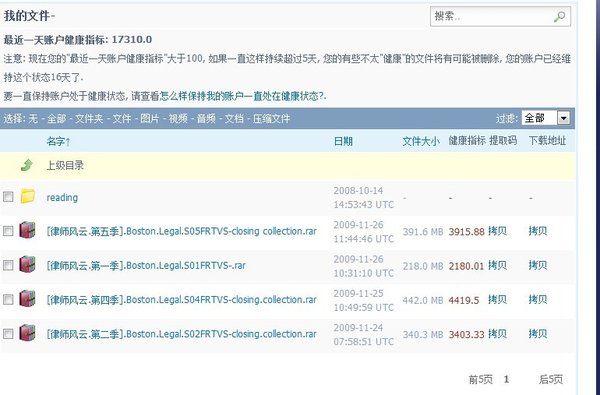The height and width of the screenshot is (395, 600).
Task: Select 文件夹 in the selection bar
Action: pyautogui.click(x=89, y=119)
